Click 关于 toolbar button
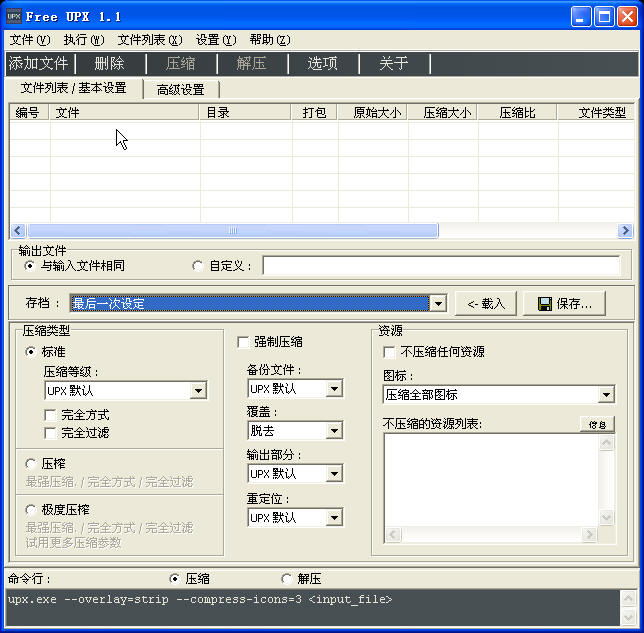644x633 pixels. (394, 64)
